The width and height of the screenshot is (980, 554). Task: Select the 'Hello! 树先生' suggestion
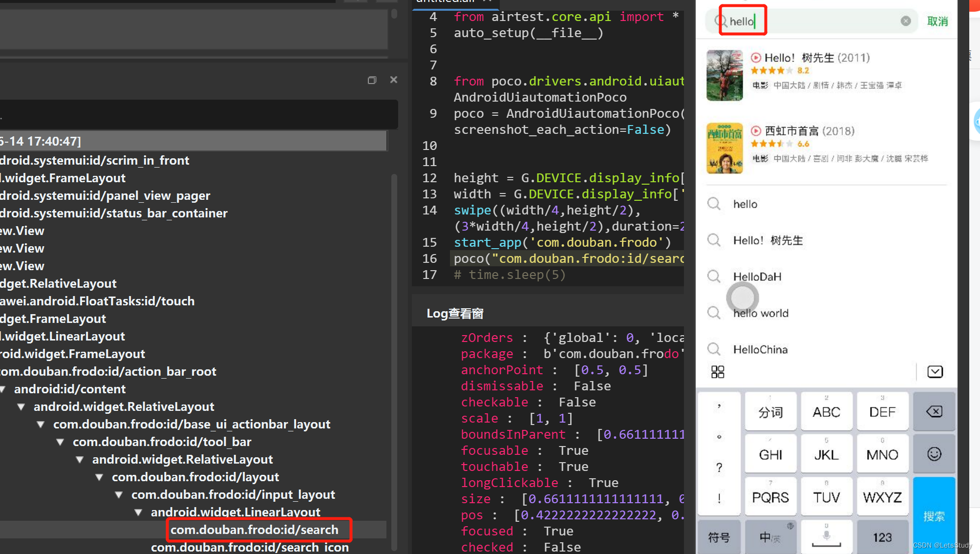click(767, 240)
